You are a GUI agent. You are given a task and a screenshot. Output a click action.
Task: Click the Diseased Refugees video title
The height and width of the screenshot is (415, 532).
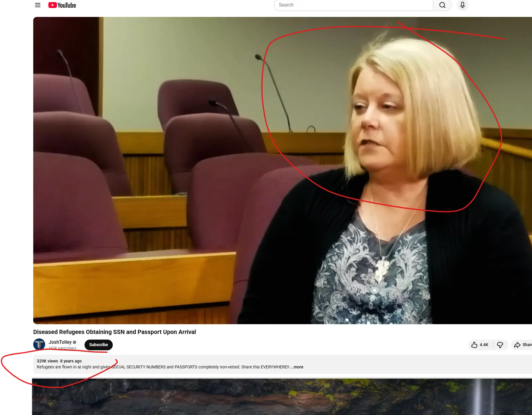pos(114,332)
